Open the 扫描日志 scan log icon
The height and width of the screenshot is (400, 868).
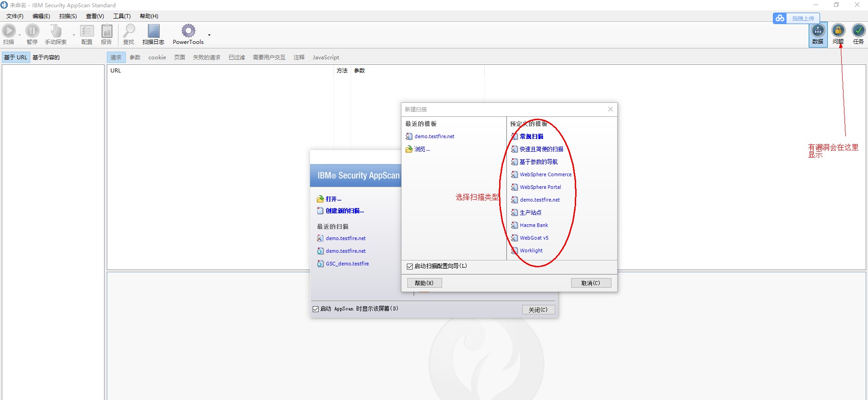(x=153, y=31)
